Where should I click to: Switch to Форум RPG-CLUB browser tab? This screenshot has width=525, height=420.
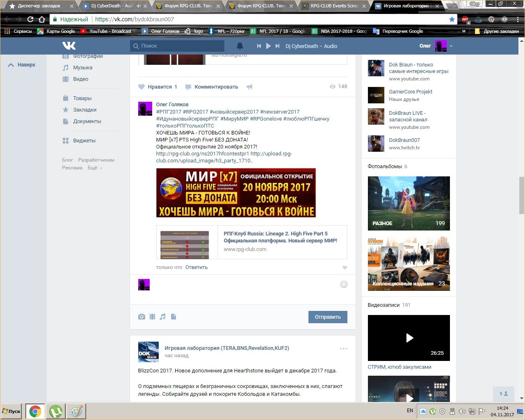[188, 6]
